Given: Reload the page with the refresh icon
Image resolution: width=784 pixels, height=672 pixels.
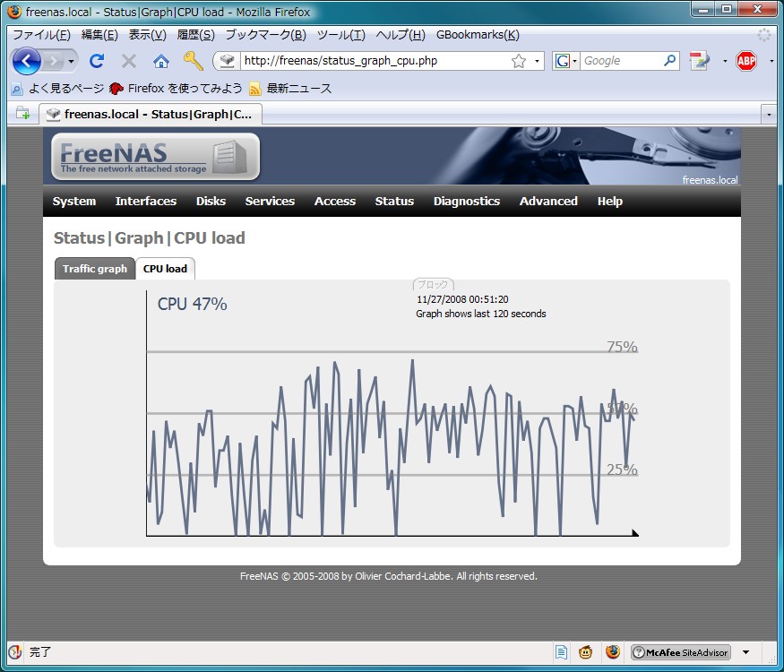Looking at the screenshot, I should (97, 61).
